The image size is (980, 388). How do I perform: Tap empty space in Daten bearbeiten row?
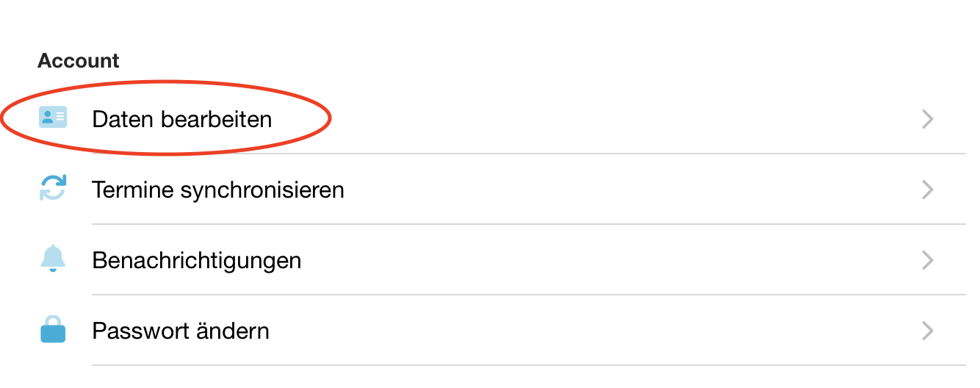pyautogui.click(x=588, y=119)
